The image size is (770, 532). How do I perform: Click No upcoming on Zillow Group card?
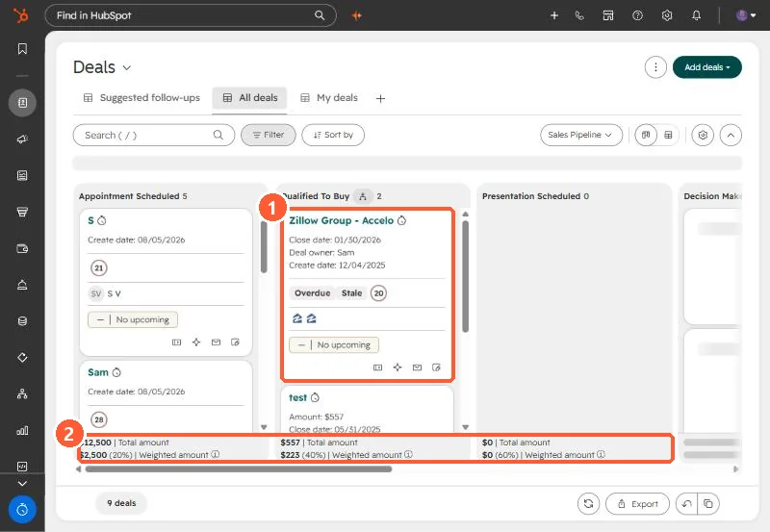coord(334,345)
